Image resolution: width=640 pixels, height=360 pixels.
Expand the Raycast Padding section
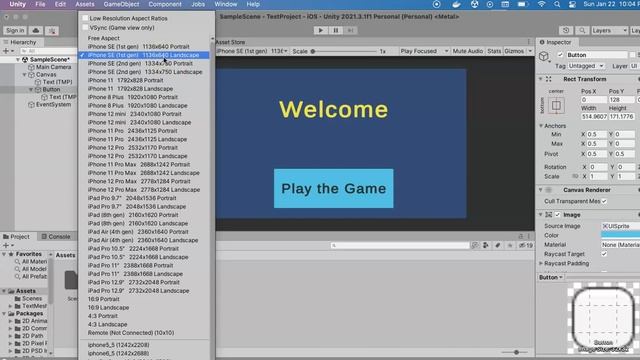coord(541,263)
